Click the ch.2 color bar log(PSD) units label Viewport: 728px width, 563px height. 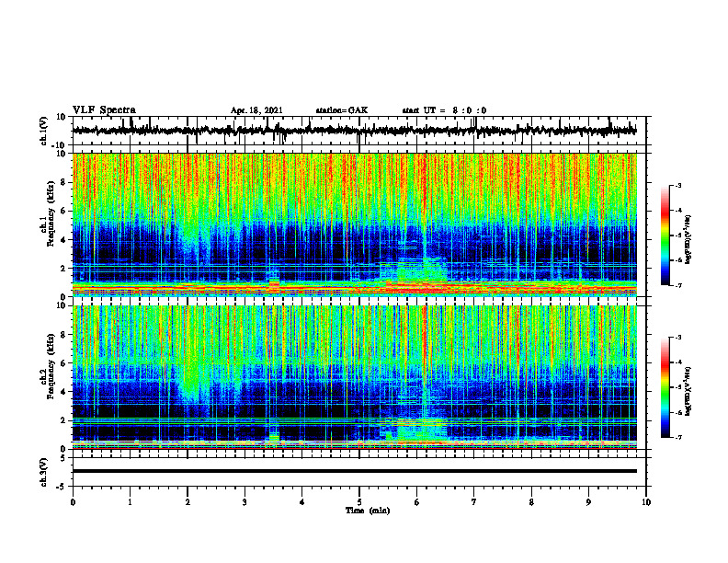(x=688, y=391)
